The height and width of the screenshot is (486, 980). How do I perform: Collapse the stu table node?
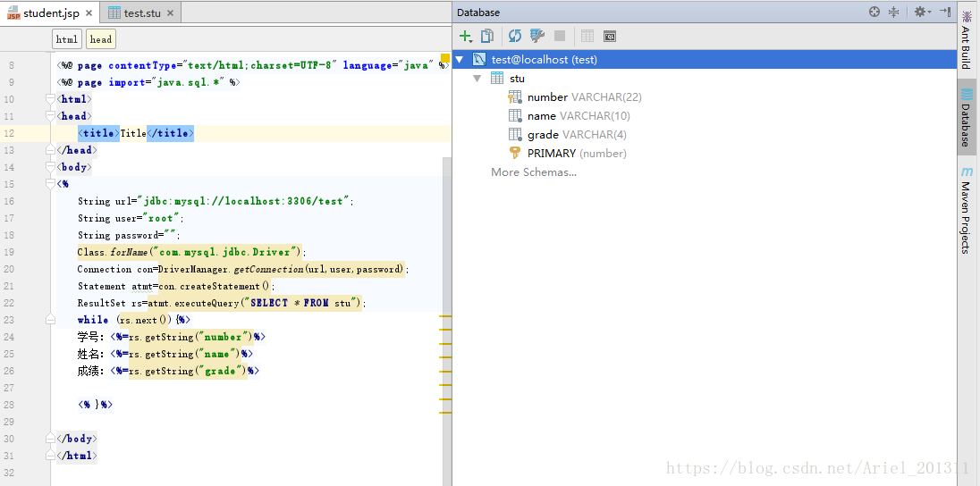tap(477, 79)
